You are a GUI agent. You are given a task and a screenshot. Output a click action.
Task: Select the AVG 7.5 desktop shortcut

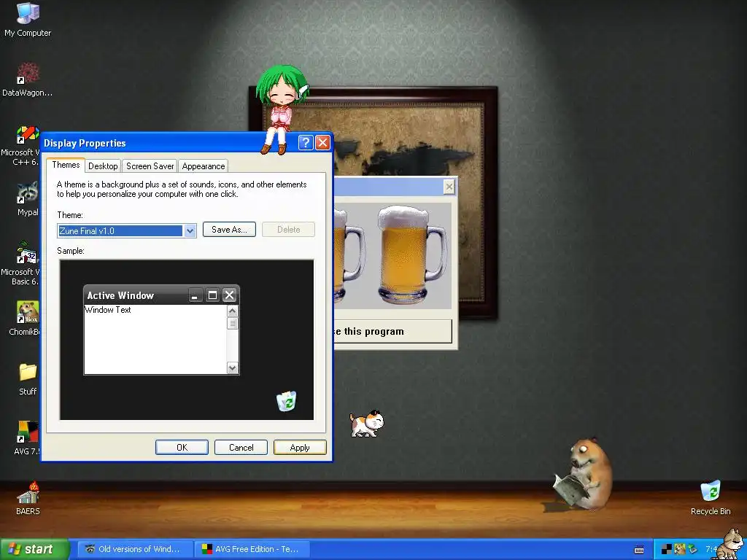pos(28,438)
